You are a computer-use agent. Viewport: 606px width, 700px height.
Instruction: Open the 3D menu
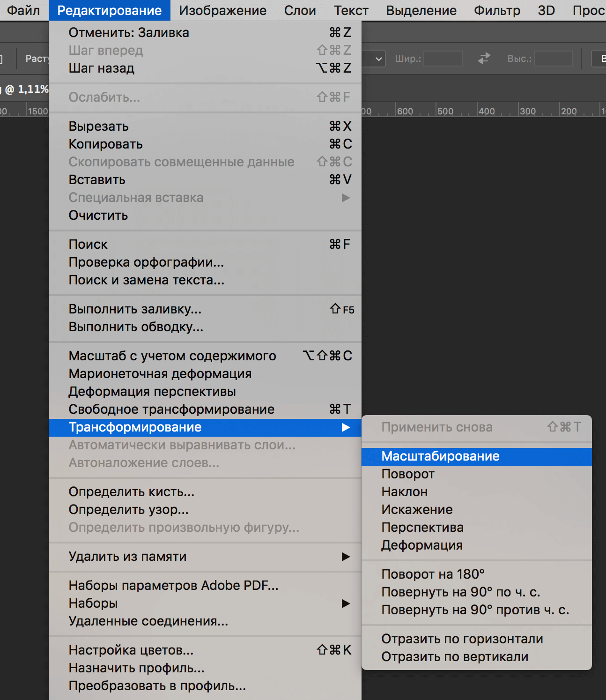click(545, 10)
